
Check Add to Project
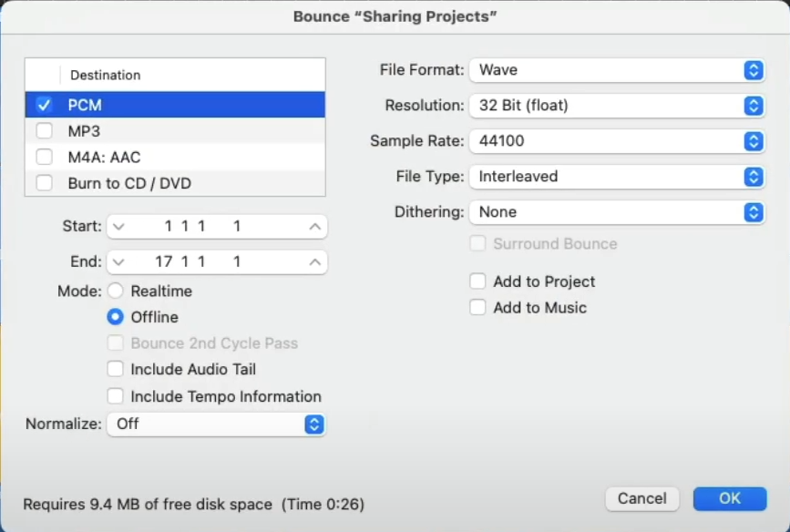click(x=477, y=281)
